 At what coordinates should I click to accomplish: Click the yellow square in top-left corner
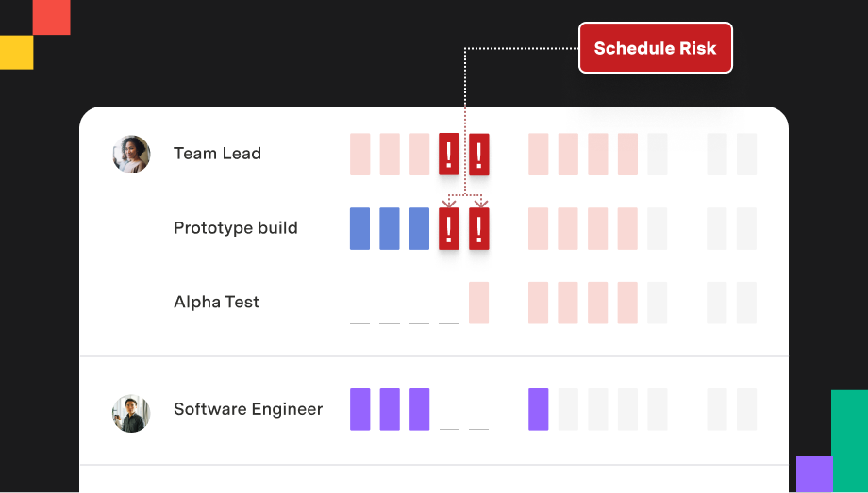coord(17,53)
